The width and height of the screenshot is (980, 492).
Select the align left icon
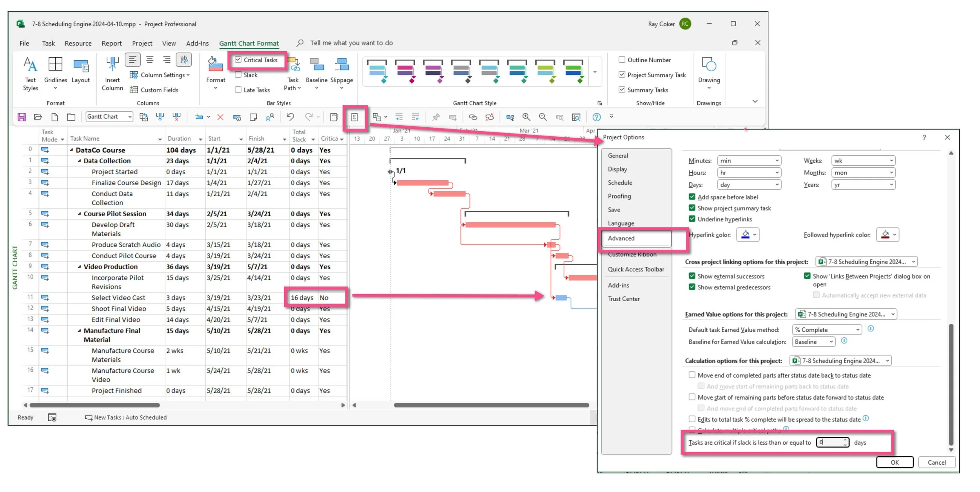[133, 60]
